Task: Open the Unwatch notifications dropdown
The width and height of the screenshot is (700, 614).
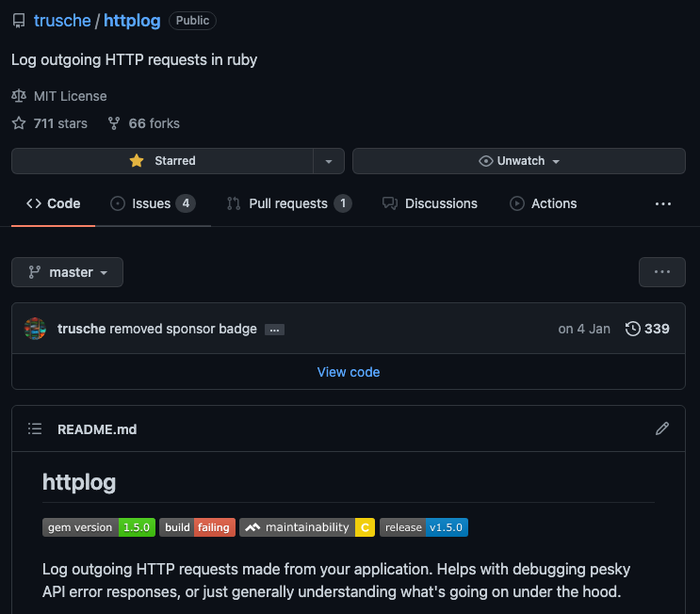Action: (518, 161)
